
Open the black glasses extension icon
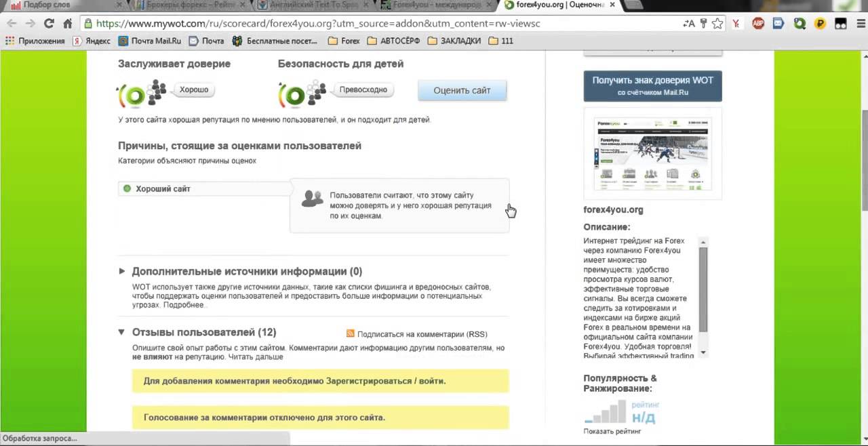tap(841, 24)
